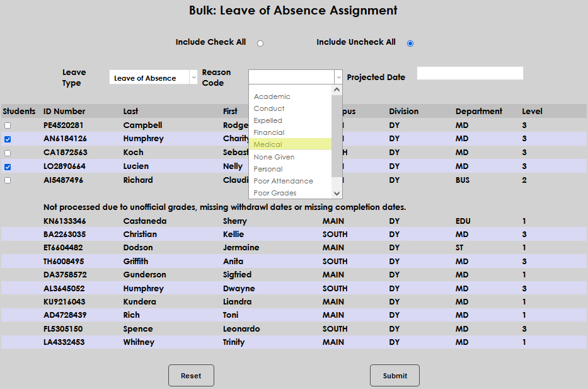Uncheck Lucien's selected checkbox
Viewport: 588px width, 389px height.
(x=8, y=166)
